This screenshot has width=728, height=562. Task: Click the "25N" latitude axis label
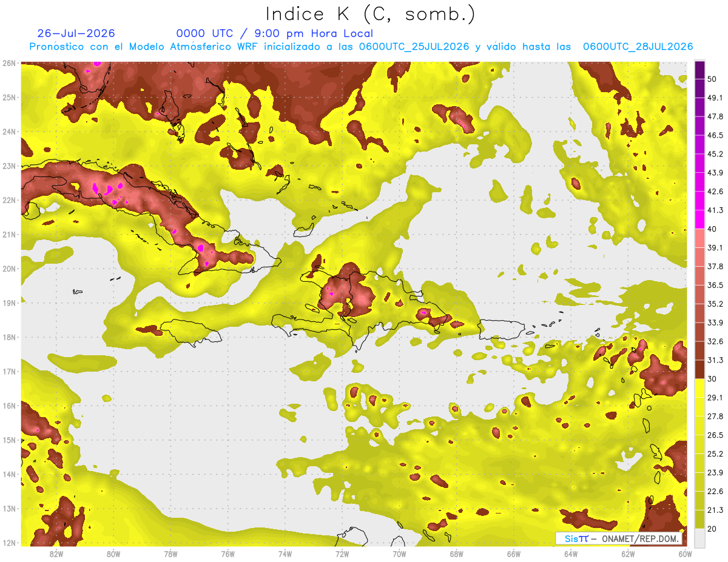point(9,97)
